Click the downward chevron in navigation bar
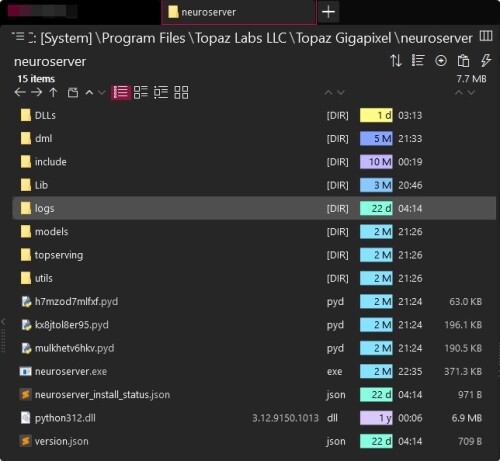Viewport: 500px width, 461px height. coord(102,92)
